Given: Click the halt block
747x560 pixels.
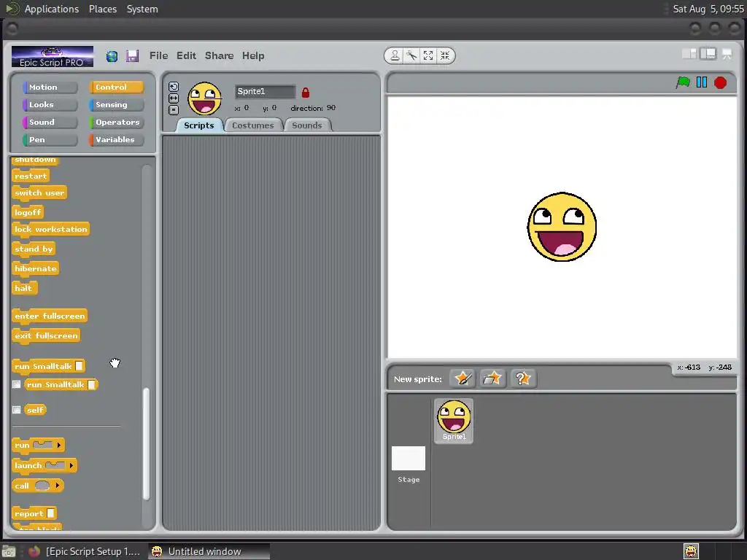Looking at the screenshot, I should coord(23,288).
